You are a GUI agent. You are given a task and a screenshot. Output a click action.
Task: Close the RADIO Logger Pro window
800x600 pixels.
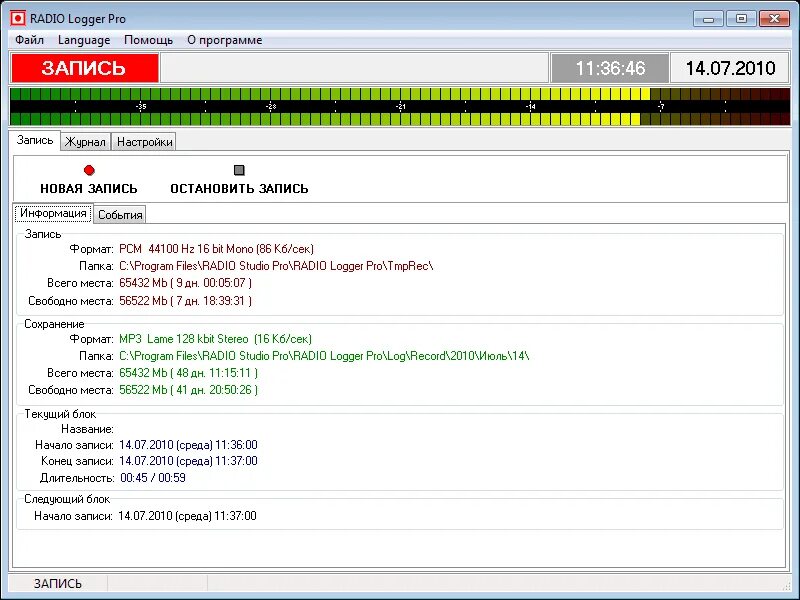(x=774, y=19)
